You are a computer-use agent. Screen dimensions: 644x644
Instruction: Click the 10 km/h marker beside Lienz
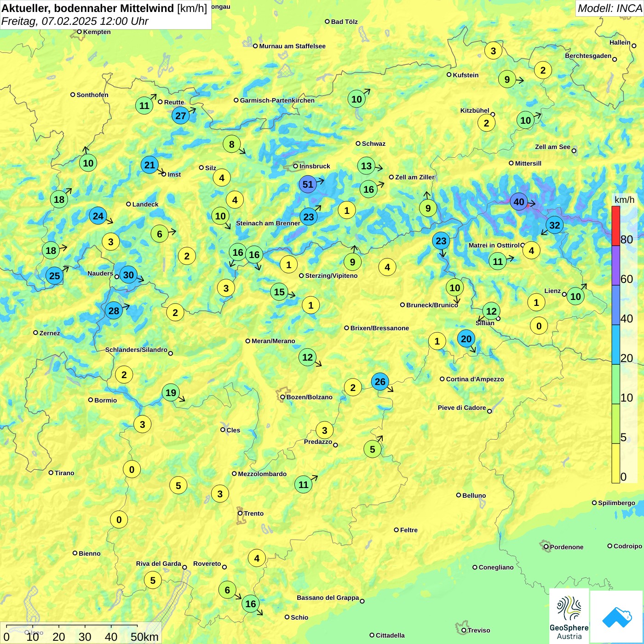(575, 296)
